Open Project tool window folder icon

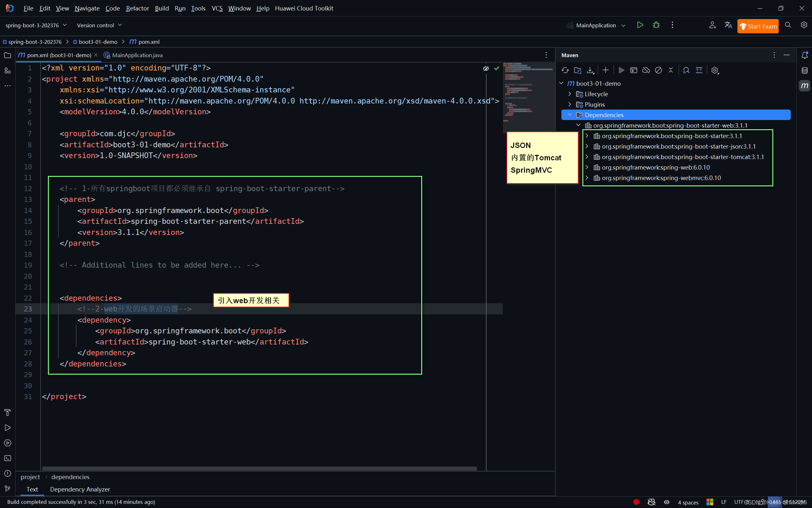[7, 55]
